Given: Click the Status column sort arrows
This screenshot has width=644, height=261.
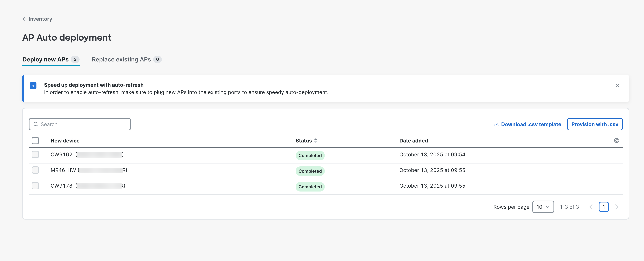Looking at the screenshot, I should (x=315, y=141).
